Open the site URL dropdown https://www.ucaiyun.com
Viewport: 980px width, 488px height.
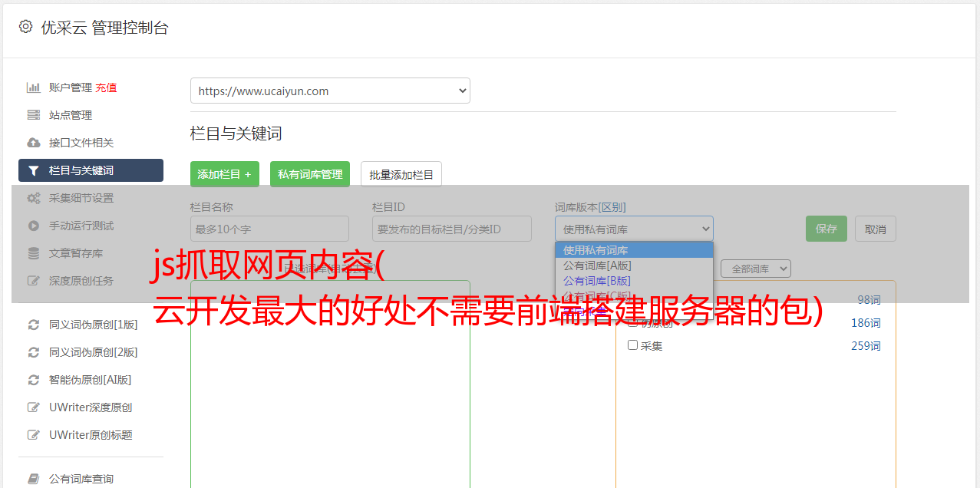point(330,91)
